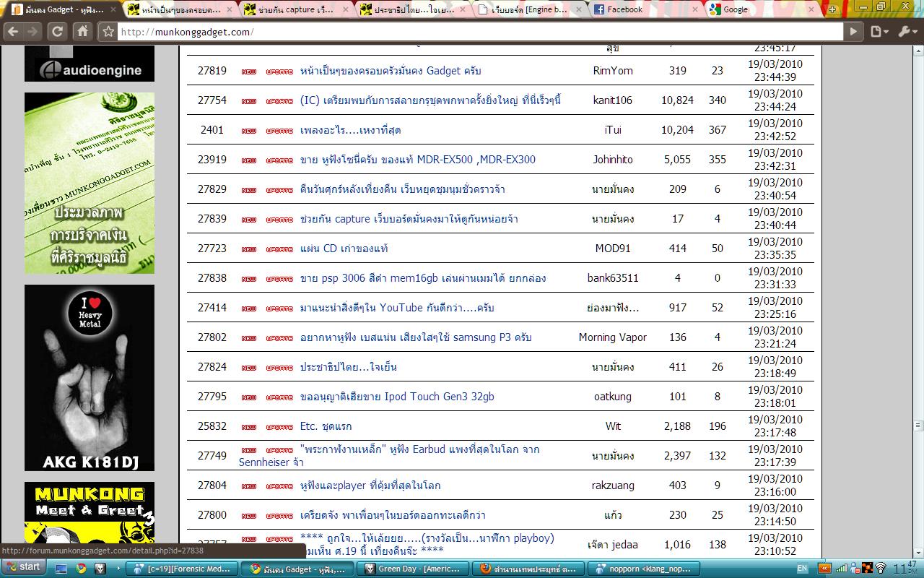Launch Chrome from the quick launch bar
Image resolution: width=924 pixels, height=578 pixels.
(x=81, y=569)
